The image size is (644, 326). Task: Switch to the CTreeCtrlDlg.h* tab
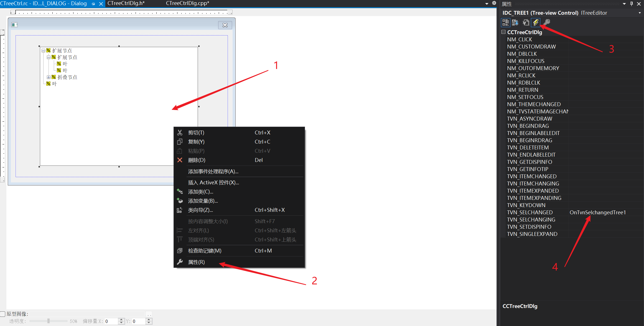pos(126,3)
